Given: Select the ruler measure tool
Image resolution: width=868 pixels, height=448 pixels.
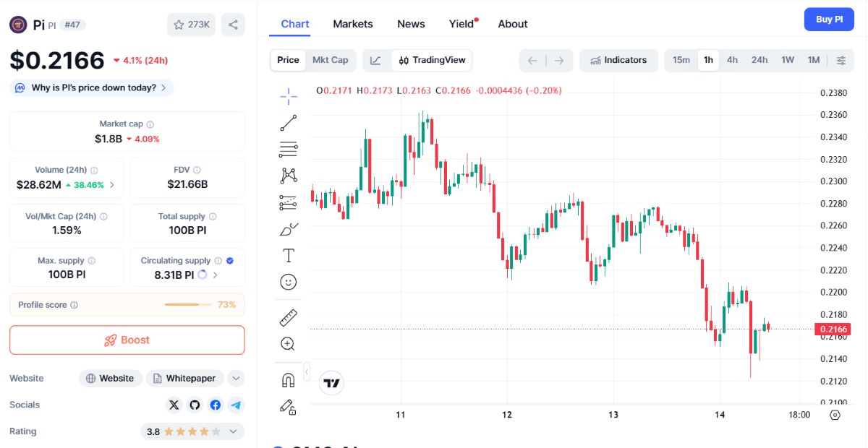Looking at the screenshot, I should [288, 317].
